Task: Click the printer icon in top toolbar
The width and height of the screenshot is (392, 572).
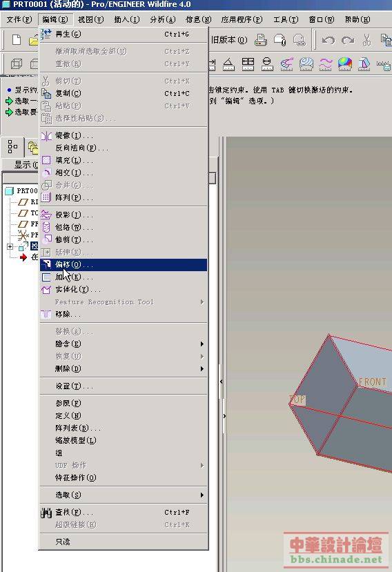Action: (261, 40)
